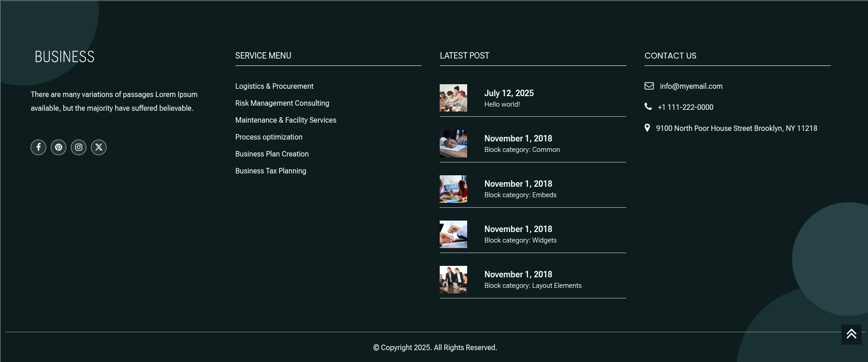Click the BUSINESS site logo
The image size is (868, 362).
[64, 57]
